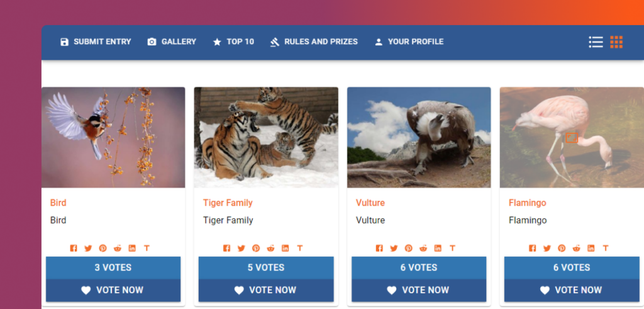Share Tiger Family entry on Tumblr
The height and width of the screenshot is (309, 644).
(x=300, y=248)
